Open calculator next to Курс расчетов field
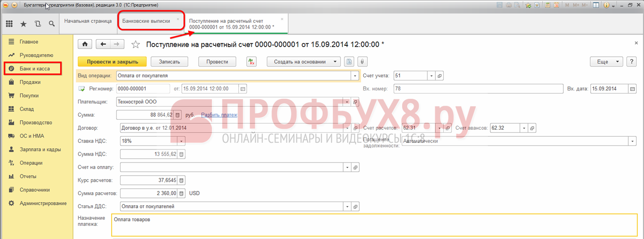The image size is (644, 239). 182,180
